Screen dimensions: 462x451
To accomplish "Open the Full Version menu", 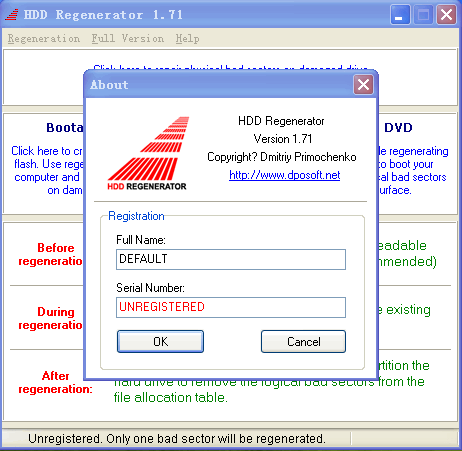I will pyautogui.click(x=128, y=39).
